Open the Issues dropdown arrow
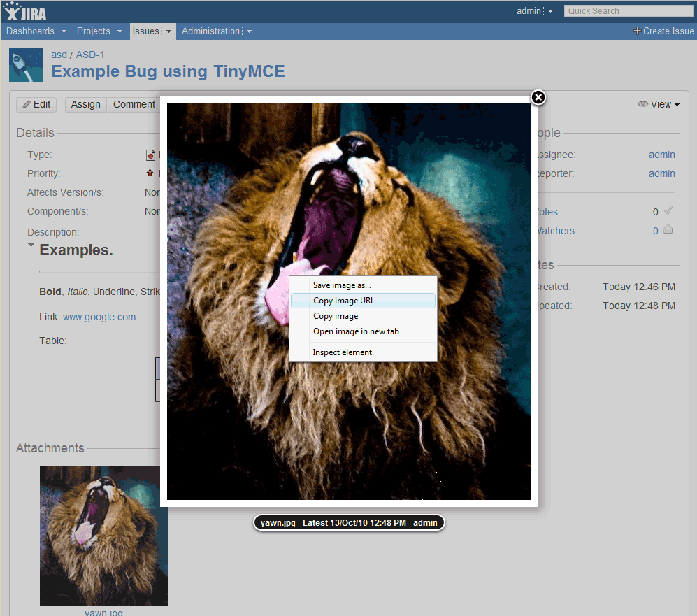 167,31
